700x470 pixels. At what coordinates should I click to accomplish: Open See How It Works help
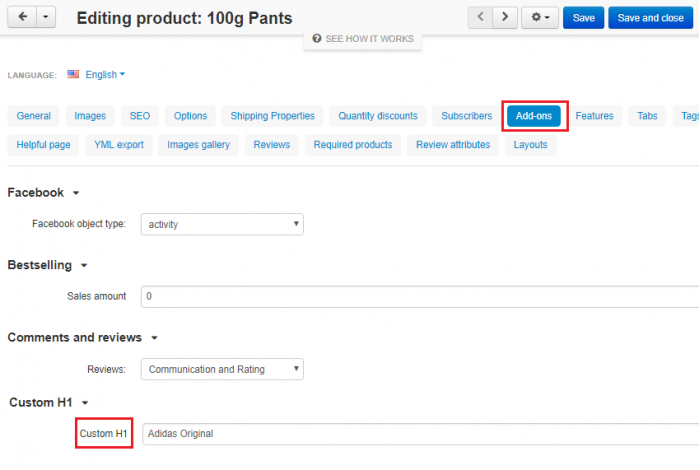[x=362, y=39]
